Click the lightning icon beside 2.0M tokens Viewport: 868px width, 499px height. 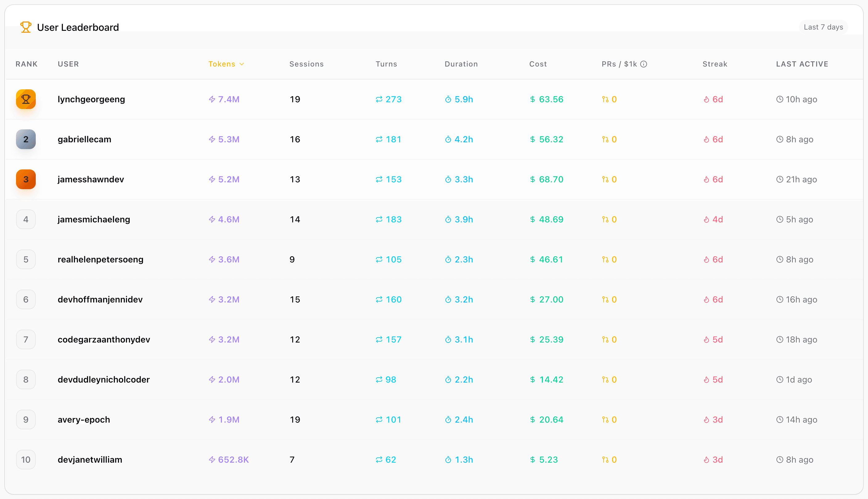[212, 379]
